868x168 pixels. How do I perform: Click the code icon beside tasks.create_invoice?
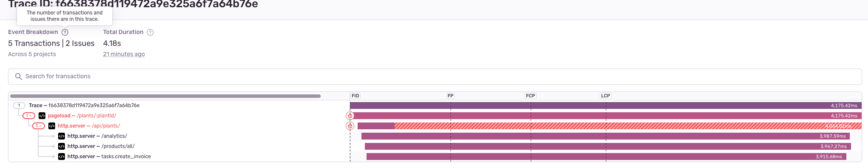[x=62, y=157]
